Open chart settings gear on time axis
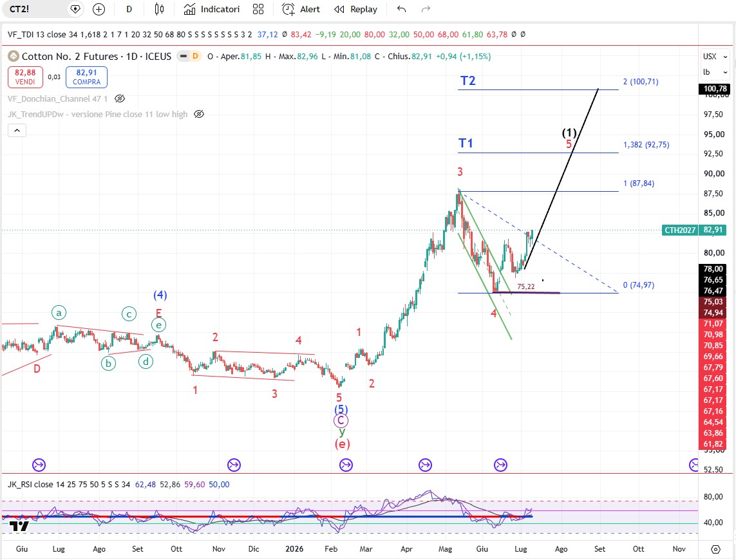 pyautogui.click(x=715, y=548)
